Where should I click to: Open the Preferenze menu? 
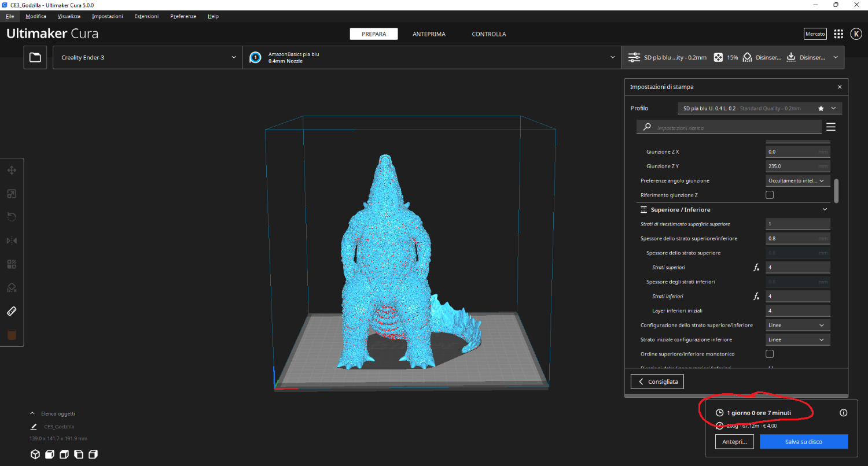tap(183, 16)
